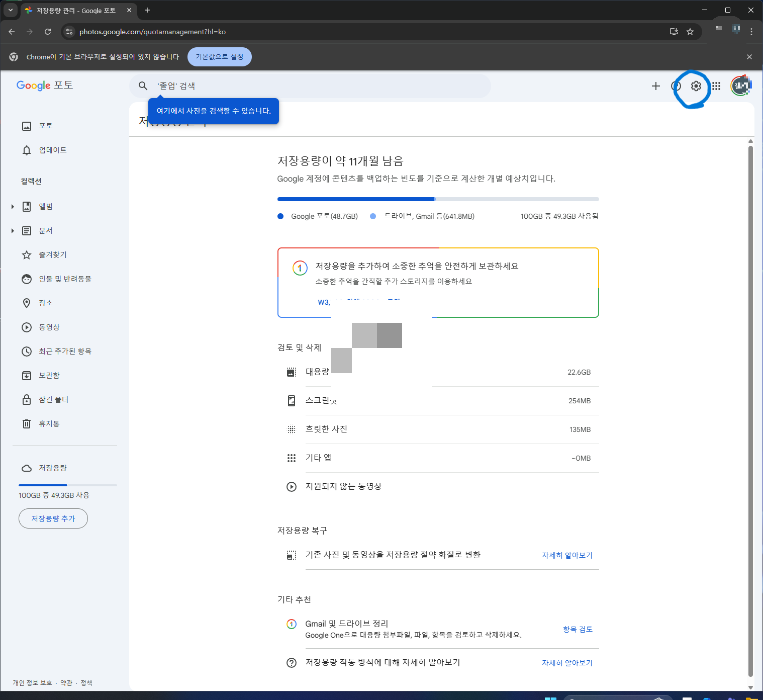Click the Google 포토(48.7GB) legend dot

280,216
